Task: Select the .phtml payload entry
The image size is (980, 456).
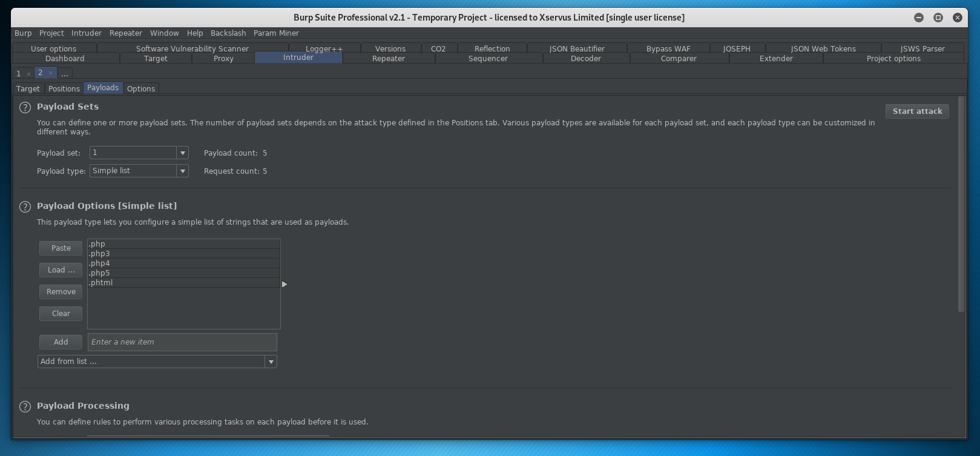Action: pyautogui.click(x=184, y=283)
